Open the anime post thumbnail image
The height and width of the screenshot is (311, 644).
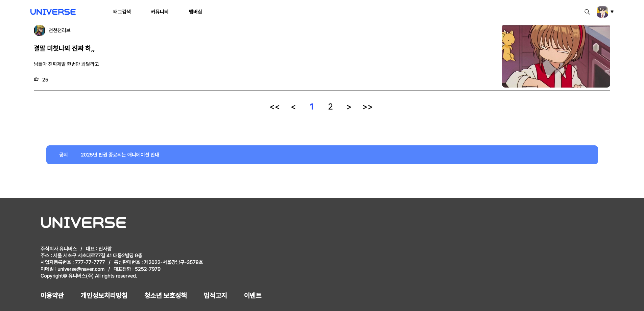click(556, 56)
